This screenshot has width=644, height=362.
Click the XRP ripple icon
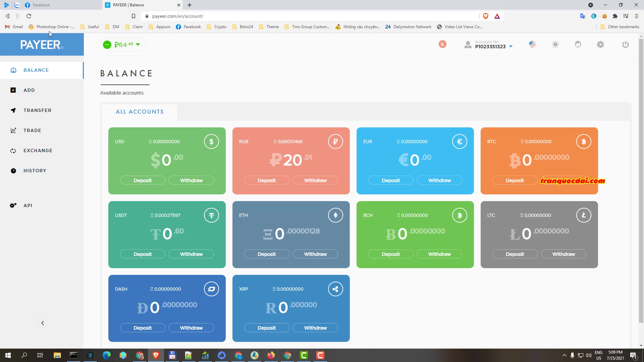(x=335, y=289)
